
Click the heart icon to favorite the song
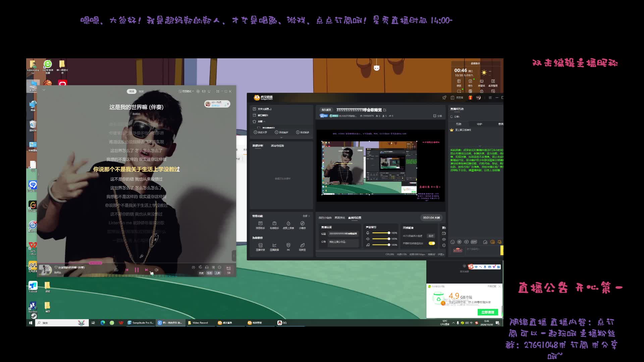click(x=56, y=267)
